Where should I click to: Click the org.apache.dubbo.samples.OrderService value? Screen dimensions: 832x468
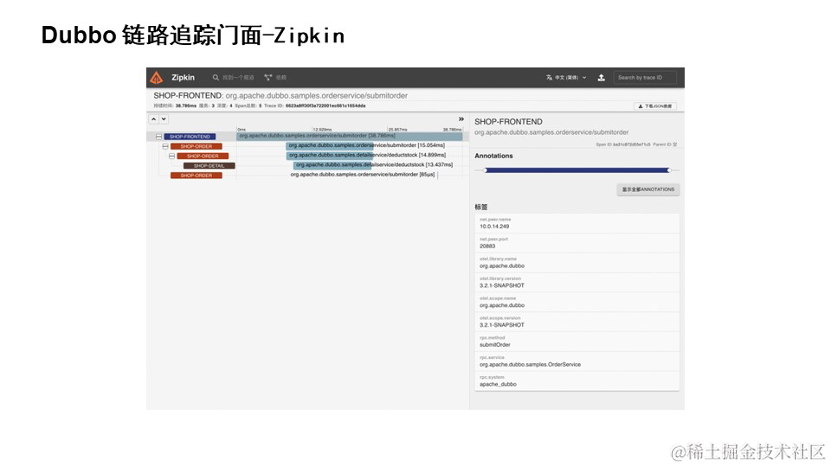530,365
